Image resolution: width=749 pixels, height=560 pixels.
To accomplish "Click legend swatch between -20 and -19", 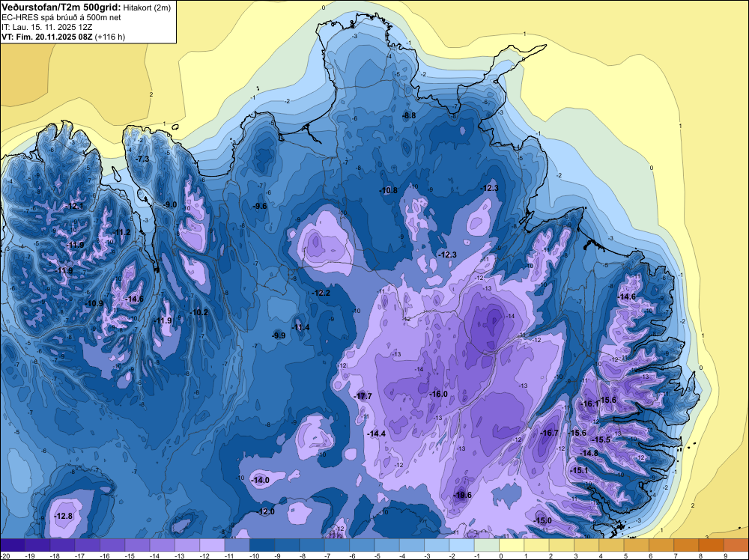I will [x=13, y=545].
